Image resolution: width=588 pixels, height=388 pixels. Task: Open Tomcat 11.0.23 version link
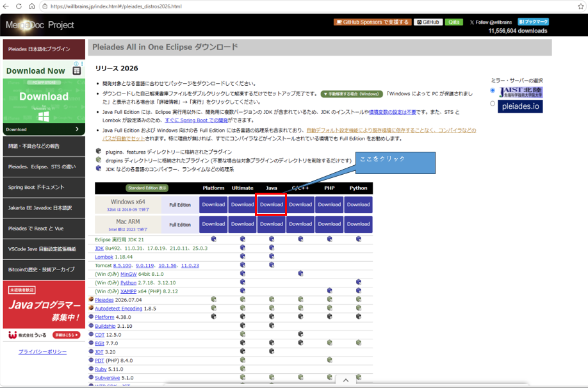tap(190, 266)
